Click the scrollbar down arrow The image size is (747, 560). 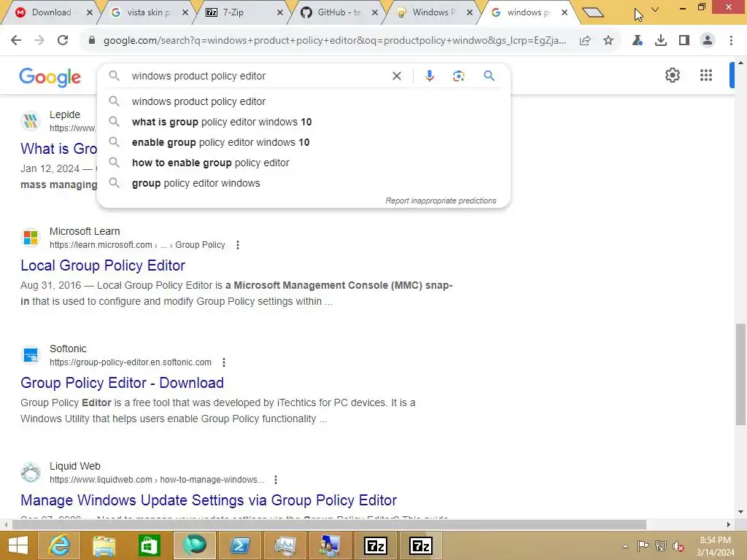coord(740,512)
